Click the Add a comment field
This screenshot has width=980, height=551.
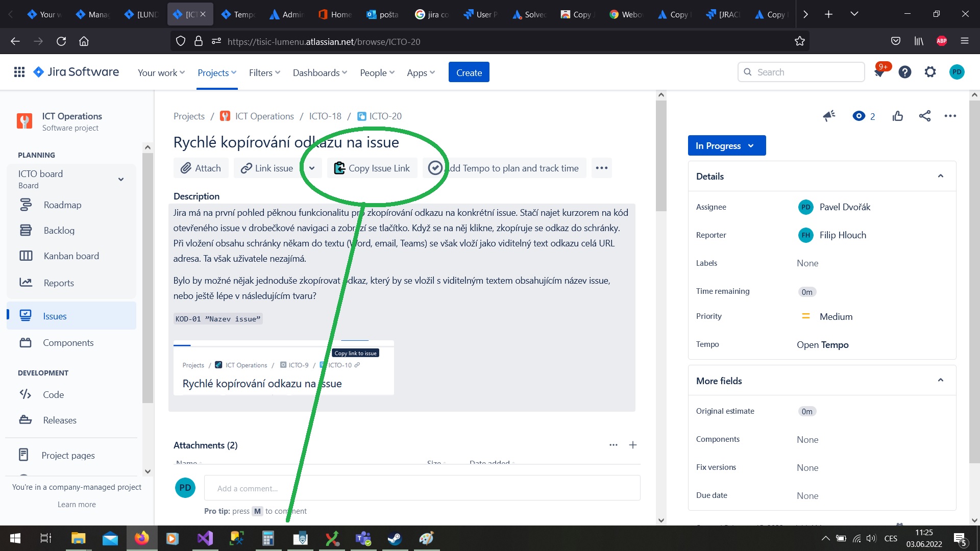coord(422,488)
